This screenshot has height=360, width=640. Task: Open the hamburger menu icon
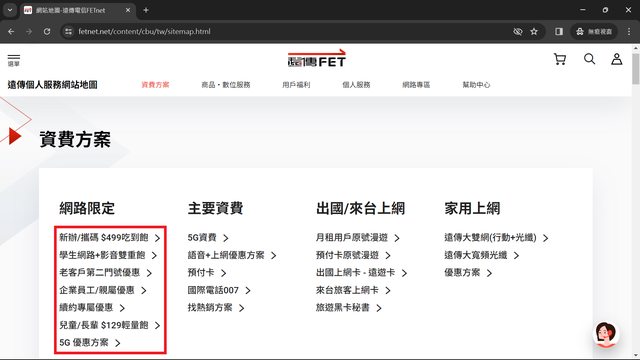[13, 60]
